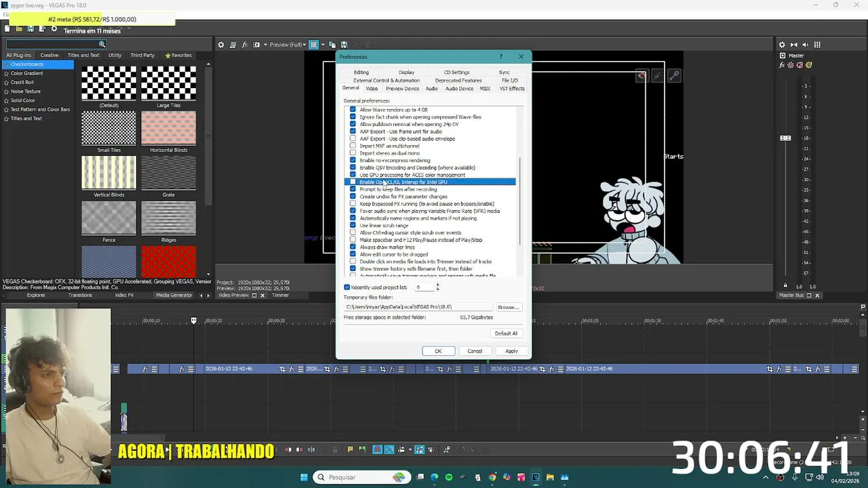Open Google Chrome from the taskbar

pyautogui.click(x=492, y=477)
